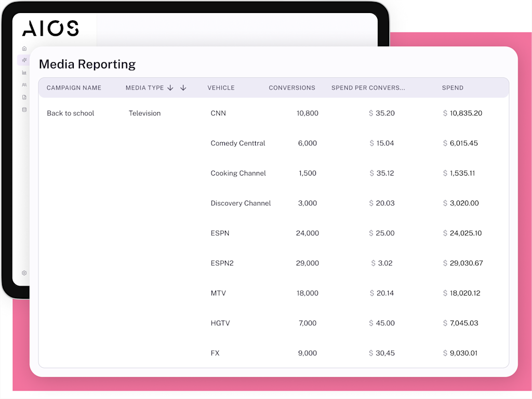532x399 pixels.
Task: Click the Television media type cell
Action: pos(144,113)
